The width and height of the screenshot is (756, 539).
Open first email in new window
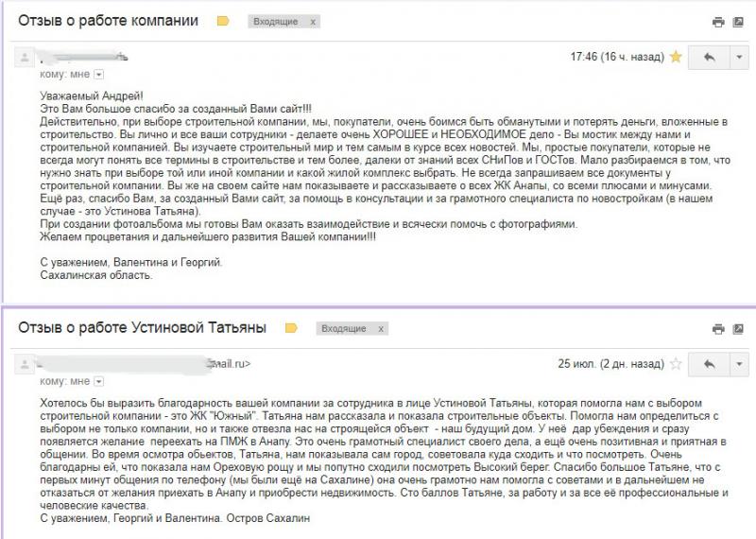pos(738,21)
